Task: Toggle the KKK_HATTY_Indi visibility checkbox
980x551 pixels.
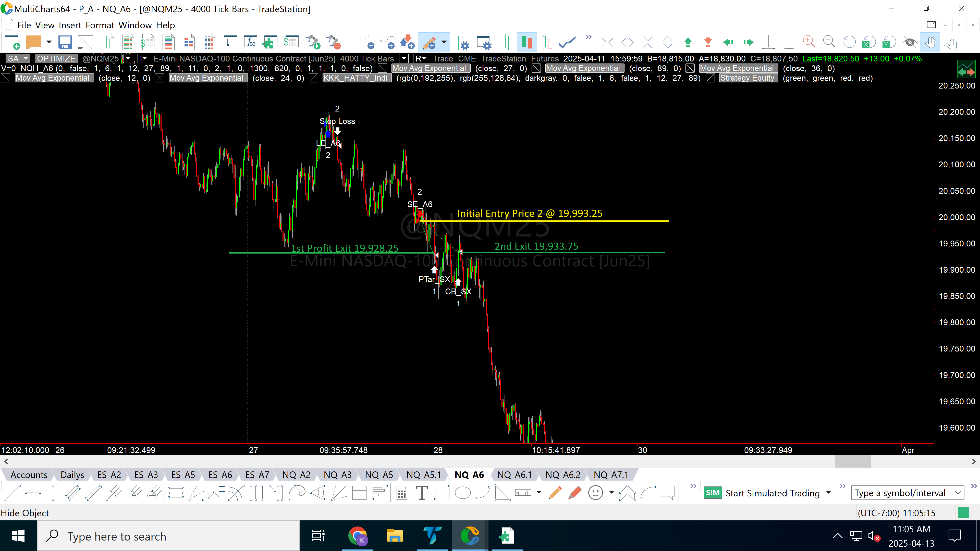Action: (x=313, y=78)
